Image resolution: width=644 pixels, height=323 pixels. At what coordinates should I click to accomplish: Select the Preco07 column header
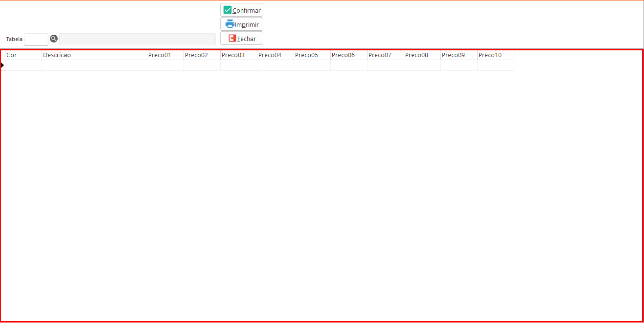tap(385, 55)
